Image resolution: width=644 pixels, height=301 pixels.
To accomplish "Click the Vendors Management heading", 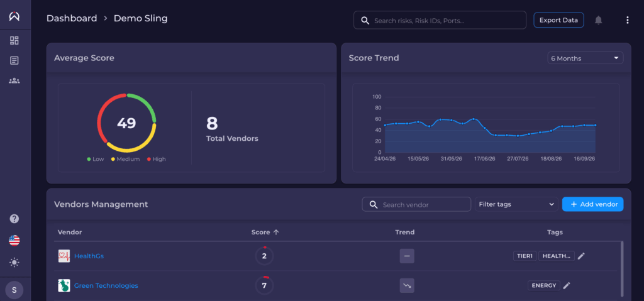I will click(x=101, y=204).
